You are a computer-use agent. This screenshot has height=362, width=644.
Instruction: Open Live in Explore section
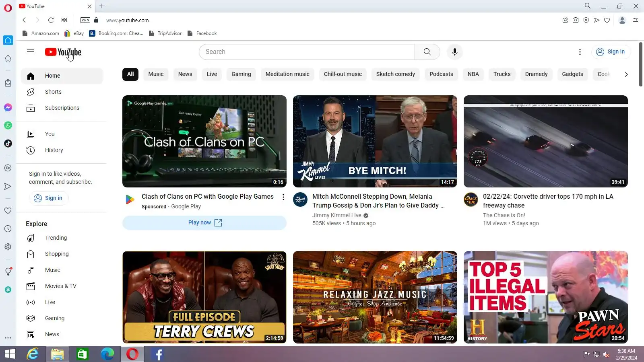point(62,302)
